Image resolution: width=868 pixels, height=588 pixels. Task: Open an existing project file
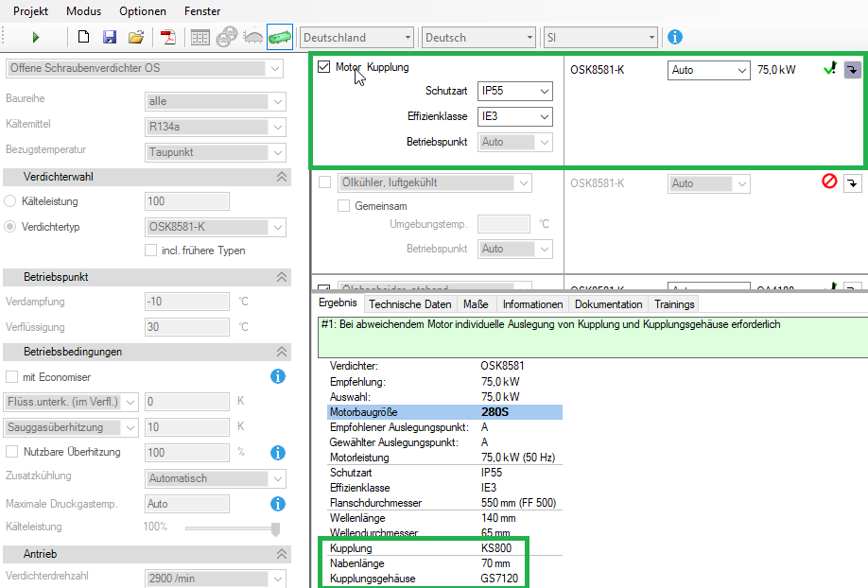point(135,38)
